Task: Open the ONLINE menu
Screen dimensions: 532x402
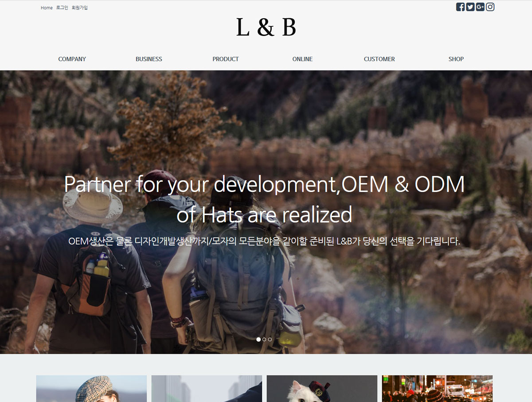Action: pos(302,59)
